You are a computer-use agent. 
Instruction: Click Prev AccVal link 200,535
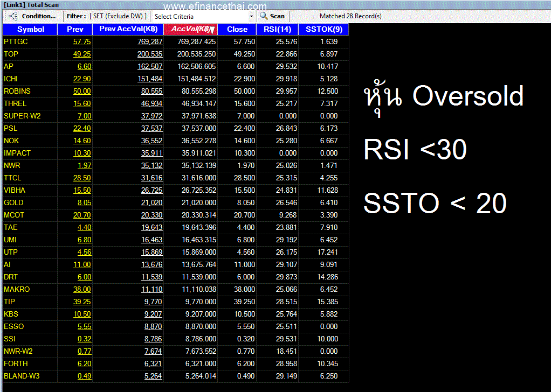pos(150,54)
